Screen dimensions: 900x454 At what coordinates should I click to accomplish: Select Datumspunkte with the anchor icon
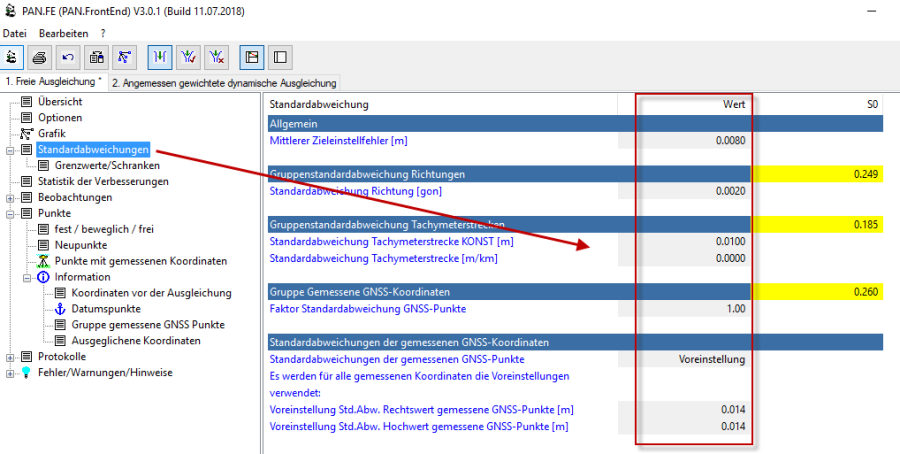(x=106, y=309)
